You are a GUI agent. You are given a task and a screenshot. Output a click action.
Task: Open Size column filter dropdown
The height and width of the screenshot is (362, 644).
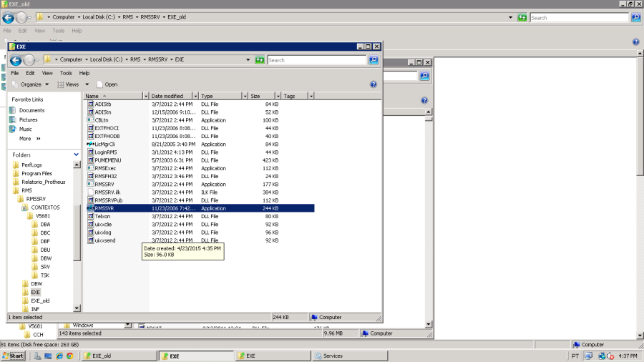[x=278, y=96]
